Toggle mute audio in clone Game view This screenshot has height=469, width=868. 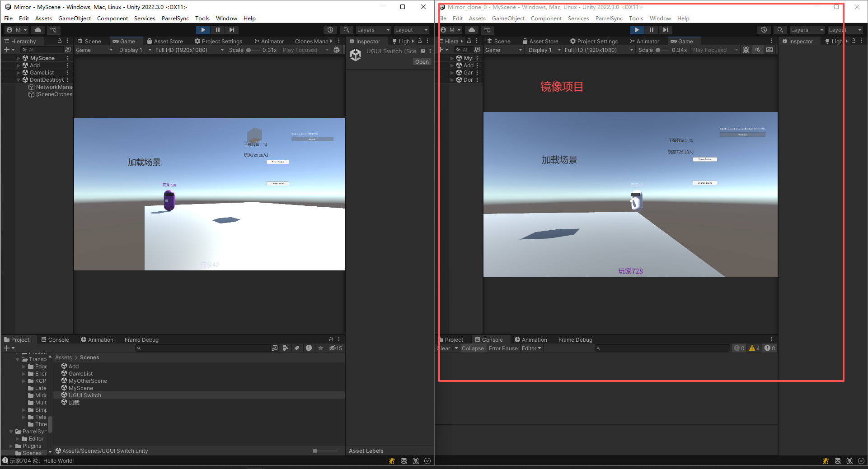pyautogui.click(x=758, y=50)
